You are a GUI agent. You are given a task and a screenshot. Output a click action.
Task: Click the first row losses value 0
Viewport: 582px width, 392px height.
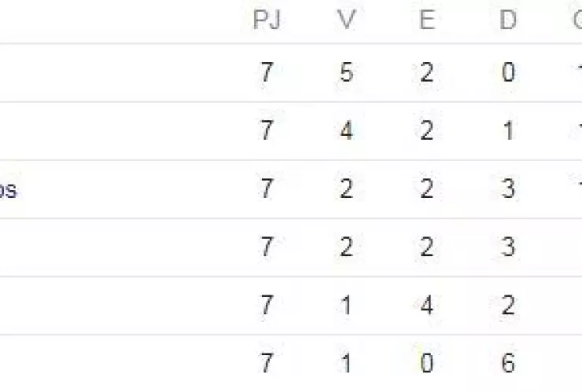[x=508, y=73]
